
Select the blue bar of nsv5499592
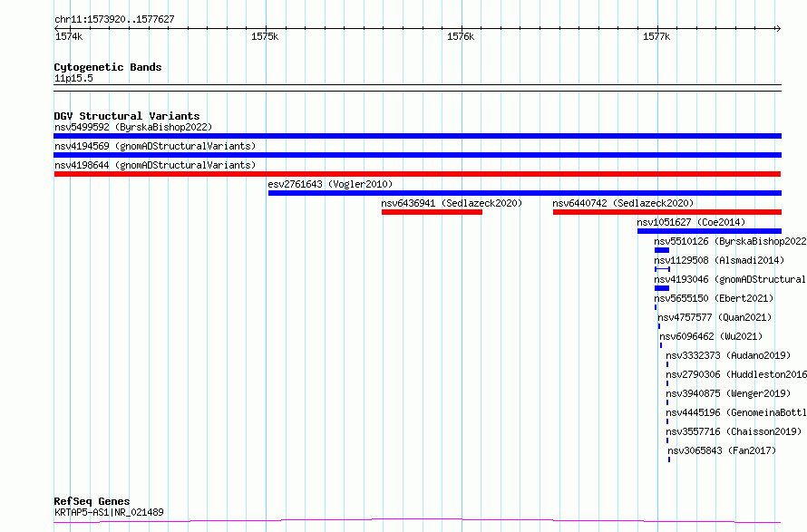pos(417,136)
